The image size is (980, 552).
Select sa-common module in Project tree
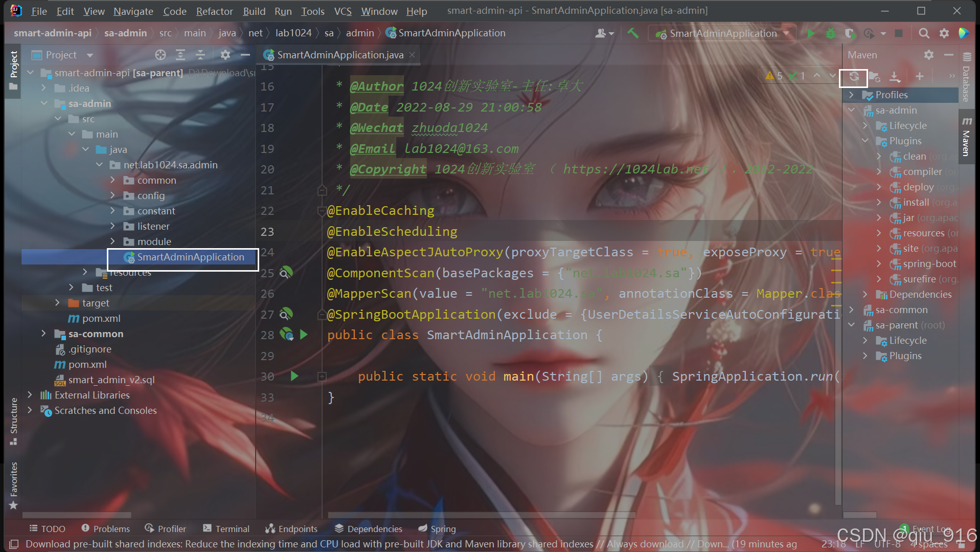point(96,334)
